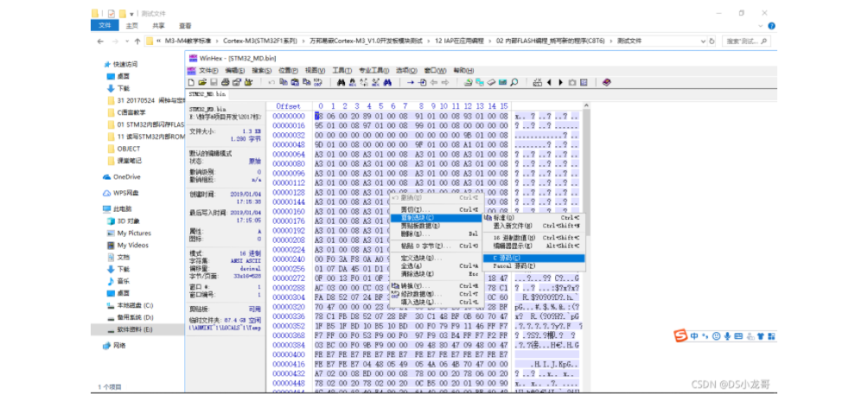Click the hex view vertical scrollbar up arrow

pyautogui.click(x=587, y=105)
